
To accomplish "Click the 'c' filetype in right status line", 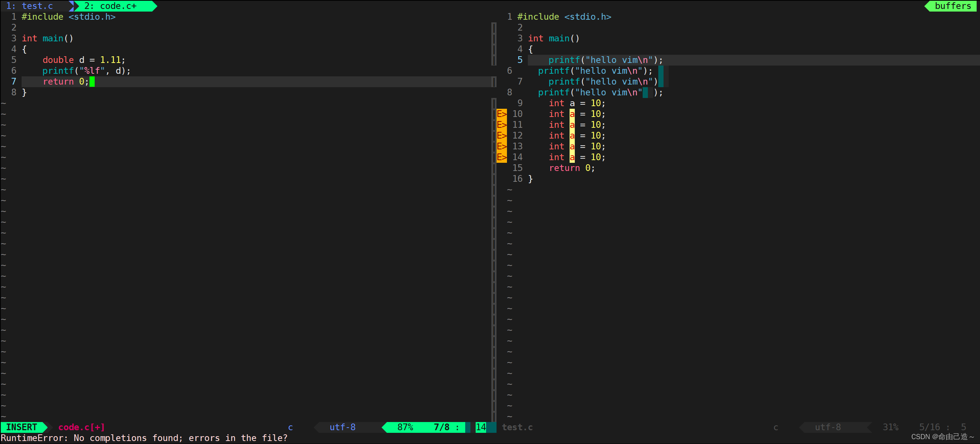I will coord(775,427).
